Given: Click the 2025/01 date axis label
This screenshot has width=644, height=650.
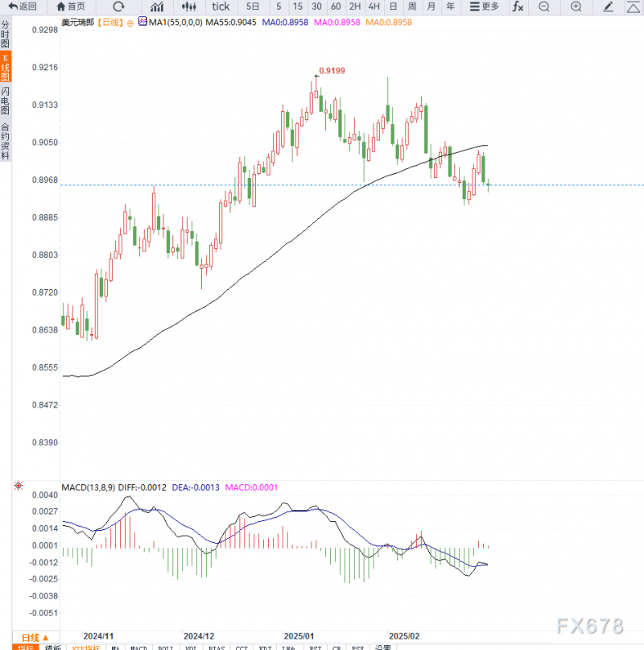Looking at the screenshot, I should point(299,636).
